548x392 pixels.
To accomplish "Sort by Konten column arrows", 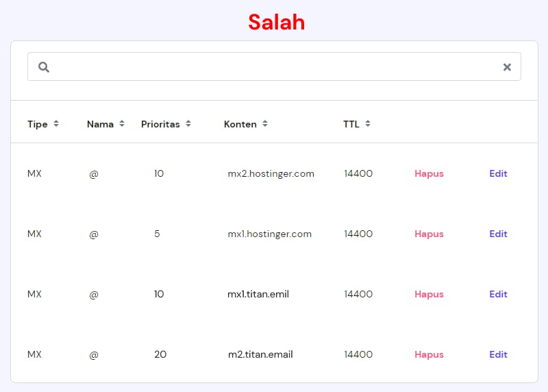I will click(x=265, y=124).
